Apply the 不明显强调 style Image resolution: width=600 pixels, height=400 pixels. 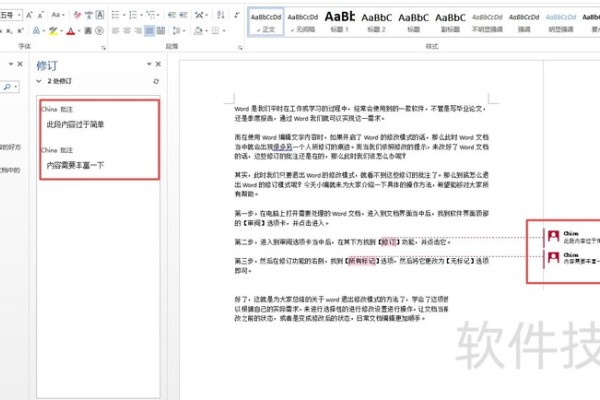point(487,22)
